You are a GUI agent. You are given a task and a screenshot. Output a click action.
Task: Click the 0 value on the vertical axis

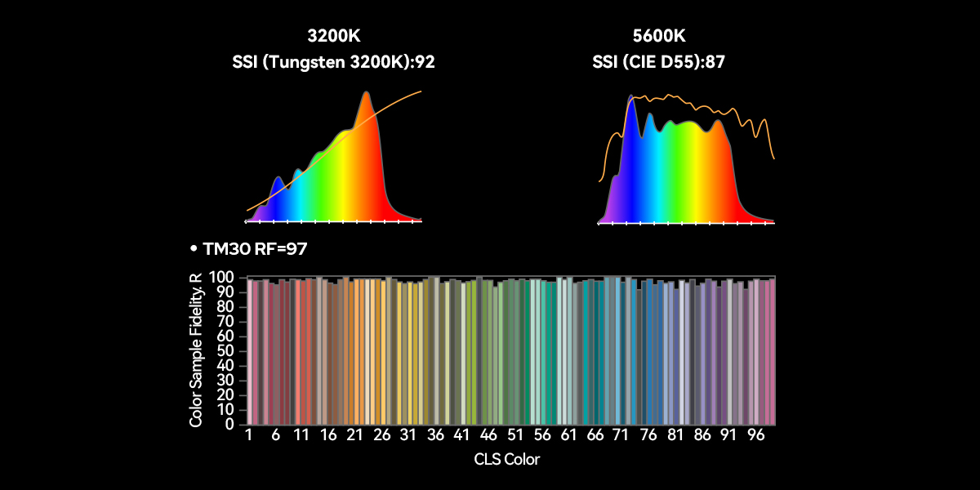229,424
